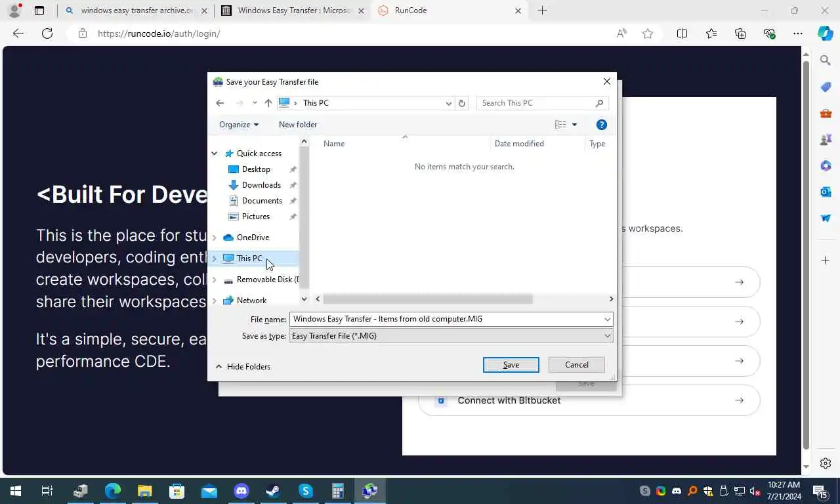This screenshot has width=840, height=504.
Task: Expand the OneDrive tree node
Action: click(x=215, y=238)
